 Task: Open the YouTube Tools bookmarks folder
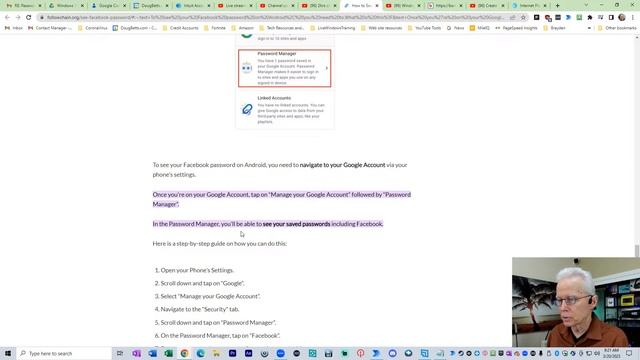pyautogui.click(x=424, y=28)
